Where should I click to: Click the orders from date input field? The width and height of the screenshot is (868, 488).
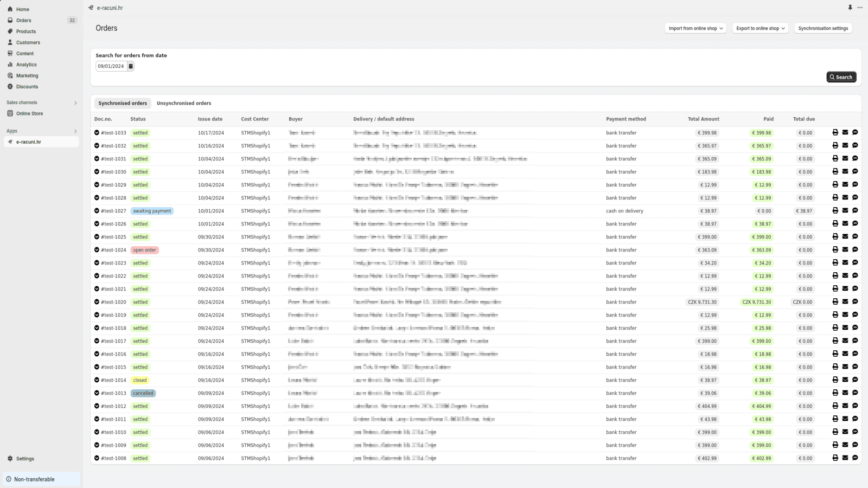pos(111,66)
